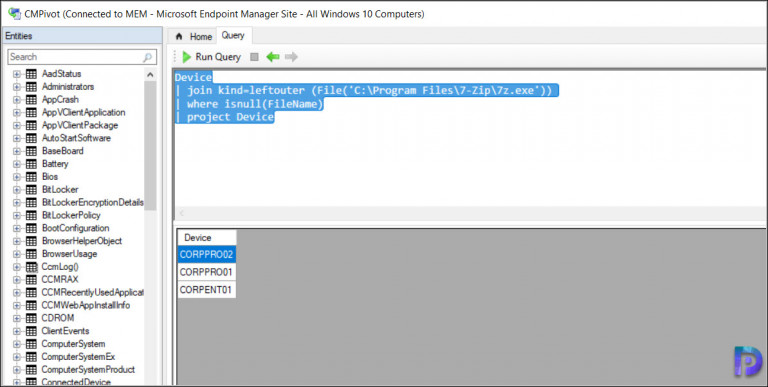Select the BaseBoard entity
This screenshot has width=768, height=387.
point(63,151)
